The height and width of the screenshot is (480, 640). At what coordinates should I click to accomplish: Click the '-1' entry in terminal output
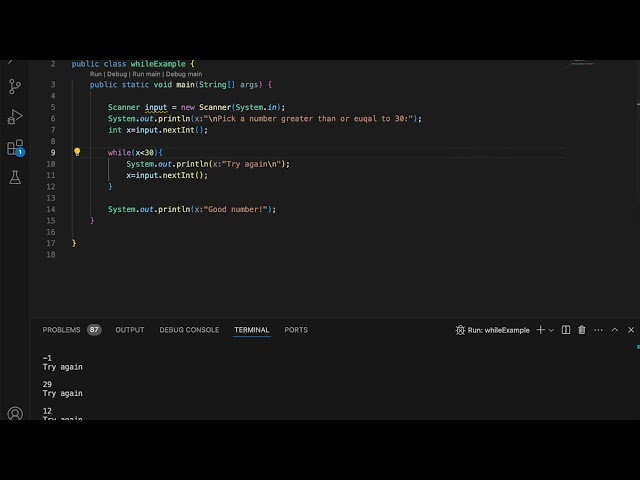[47, 358]
